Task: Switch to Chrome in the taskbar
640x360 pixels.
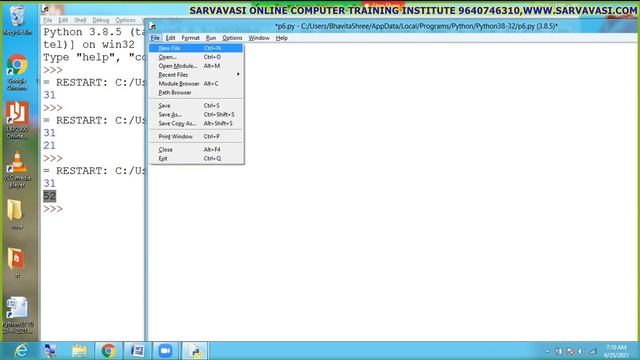Action: click(108, 351)
